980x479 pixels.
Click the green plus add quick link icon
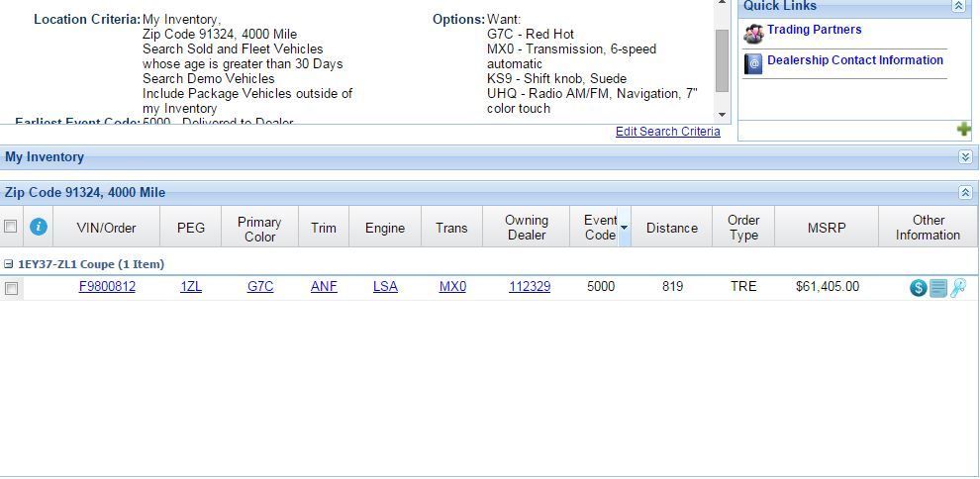point(963,130)
